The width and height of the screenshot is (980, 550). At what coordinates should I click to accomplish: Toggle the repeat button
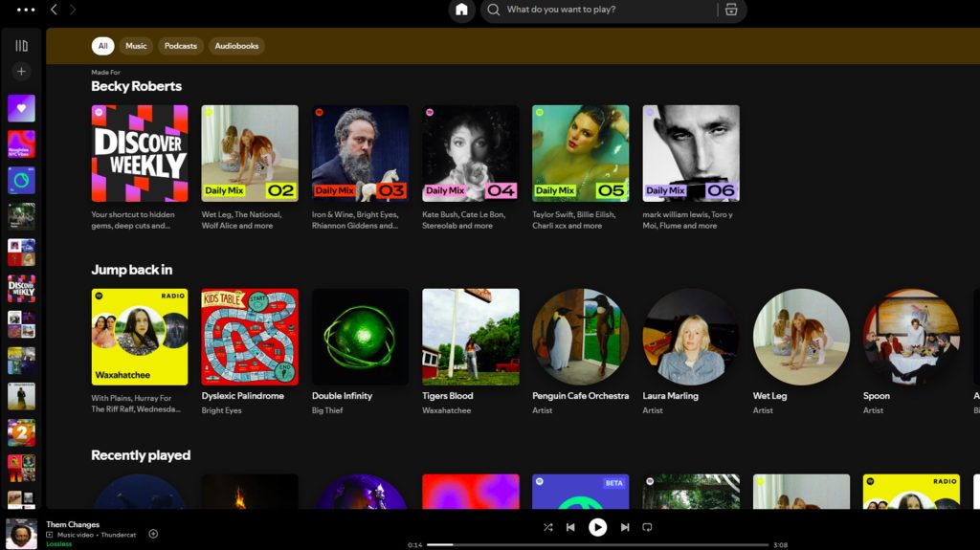(647, 527)
